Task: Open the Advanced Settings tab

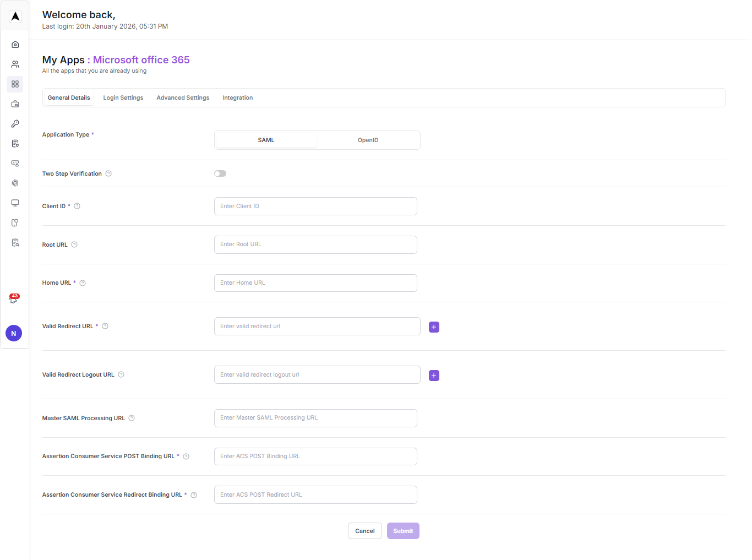Action: [x=183, y=98]
